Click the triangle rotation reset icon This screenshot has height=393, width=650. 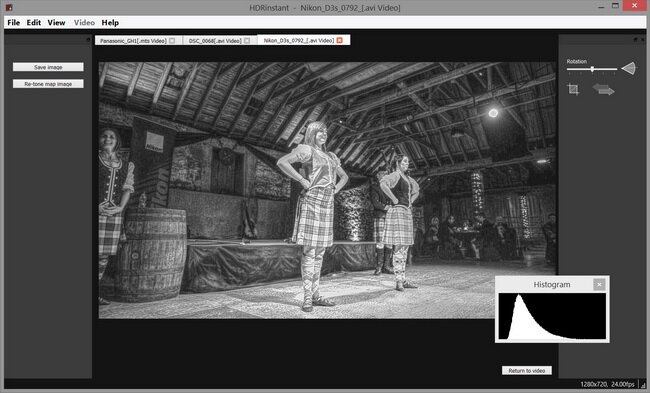coord(628,68)
